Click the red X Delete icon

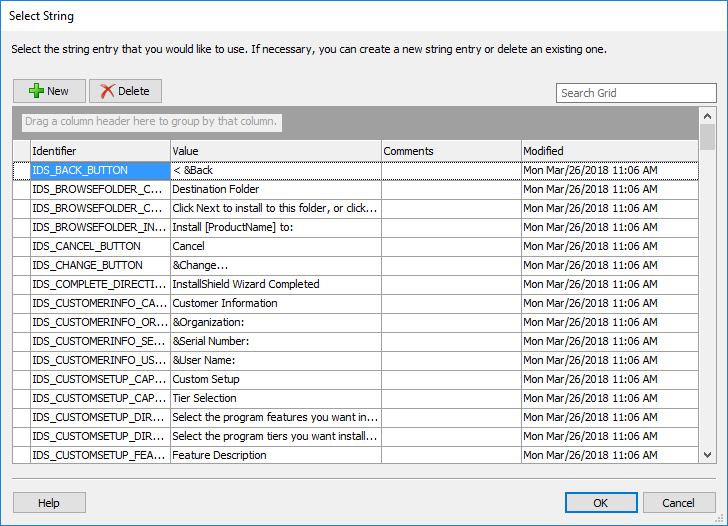pos(107,91)
